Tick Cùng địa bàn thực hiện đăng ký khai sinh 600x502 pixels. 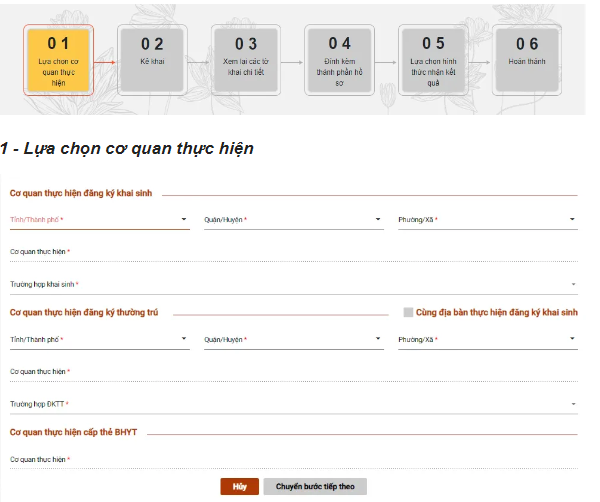pos(408,312)
